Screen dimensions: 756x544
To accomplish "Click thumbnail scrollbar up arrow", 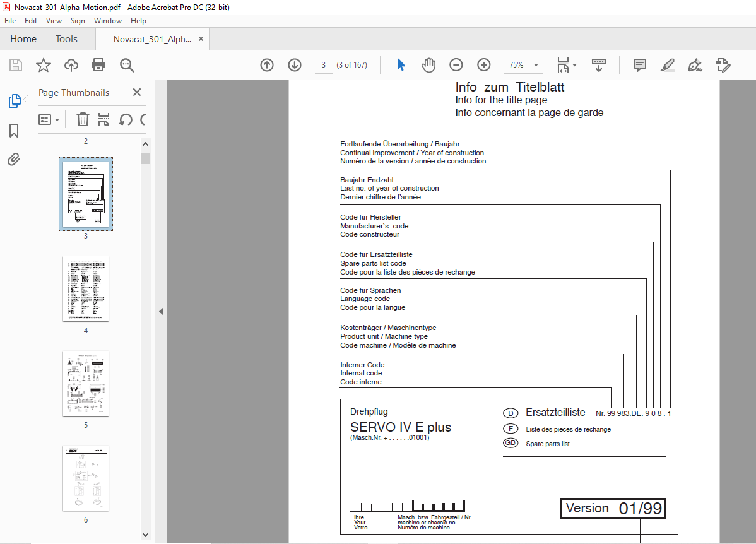I will [x=146, y=144].
